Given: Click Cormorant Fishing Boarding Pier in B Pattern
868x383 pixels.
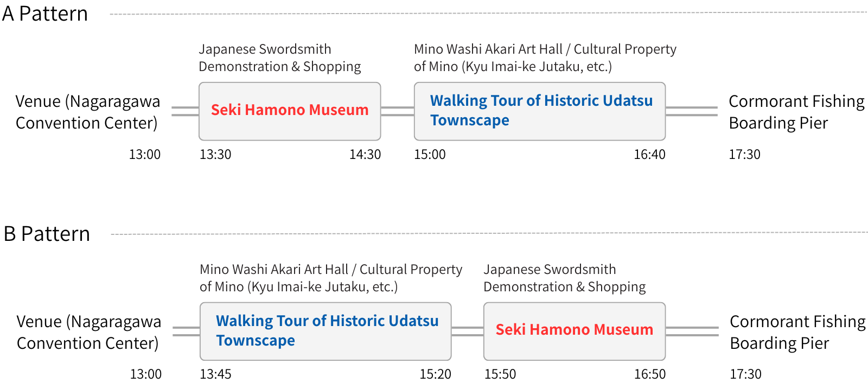Looking at the screenshot, I should click(797, 333).
